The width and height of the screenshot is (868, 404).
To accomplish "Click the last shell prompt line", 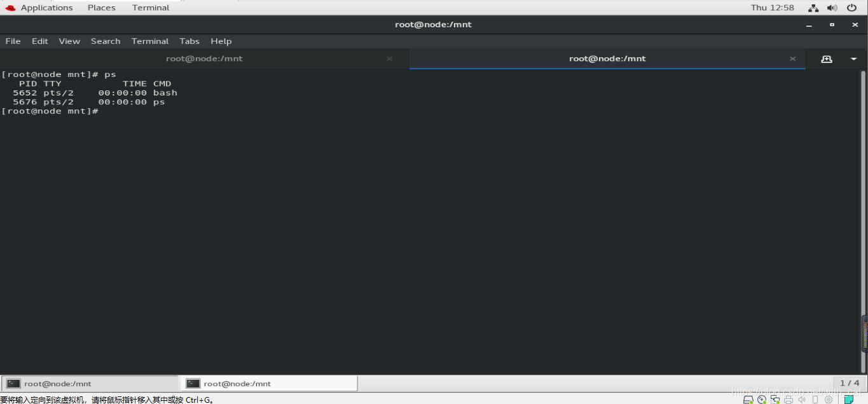I will click(x=50, y=111).
